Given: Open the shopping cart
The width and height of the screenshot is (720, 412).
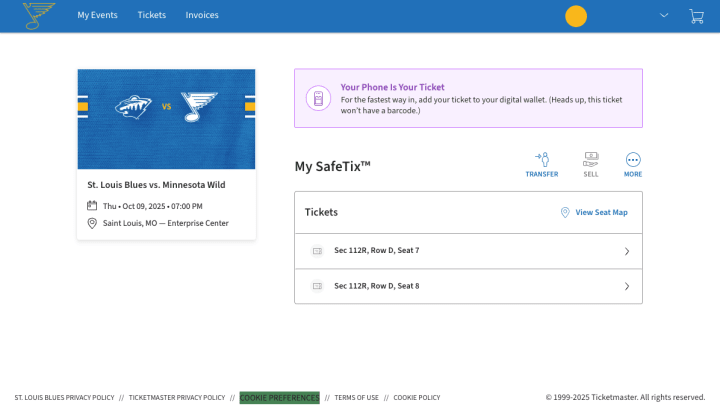Looking at the screenshot, I should [x=696, y=16].
